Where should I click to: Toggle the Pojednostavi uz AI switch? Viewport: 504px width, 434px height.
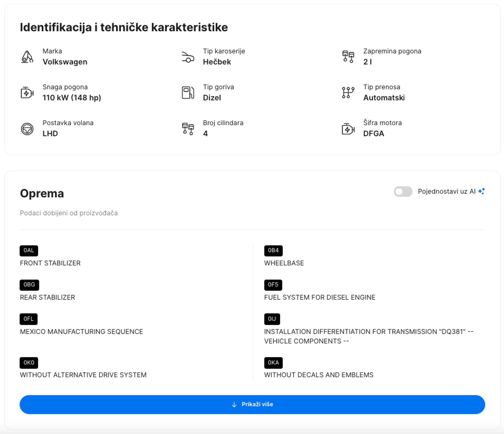[403, 191]
